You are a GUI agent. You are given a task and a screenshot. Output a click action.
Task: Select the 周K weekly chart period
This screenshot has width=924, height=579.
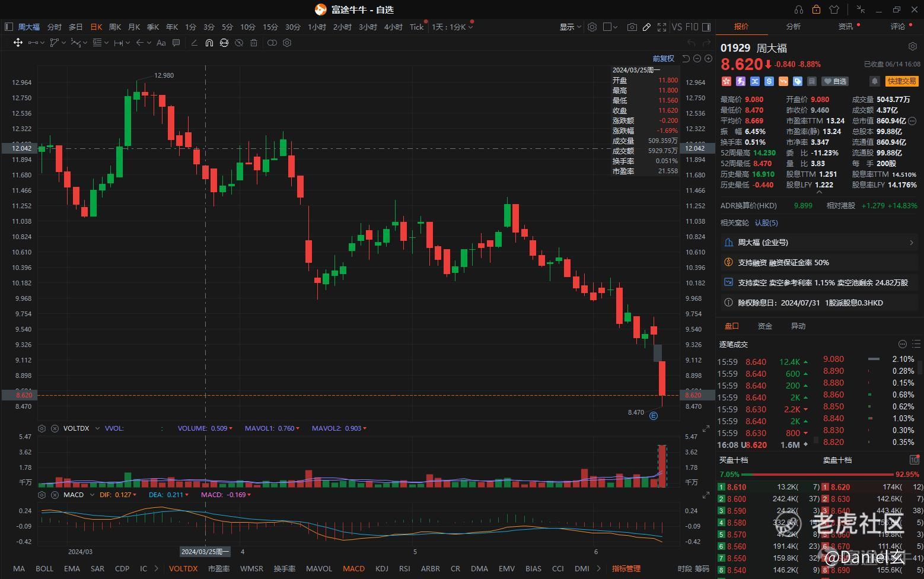tap(115, 27)
